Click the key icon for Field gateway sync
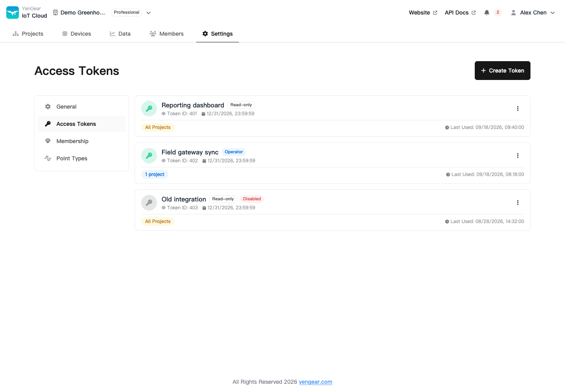Screen dimensions: 565x392 (x=149, y=156)
